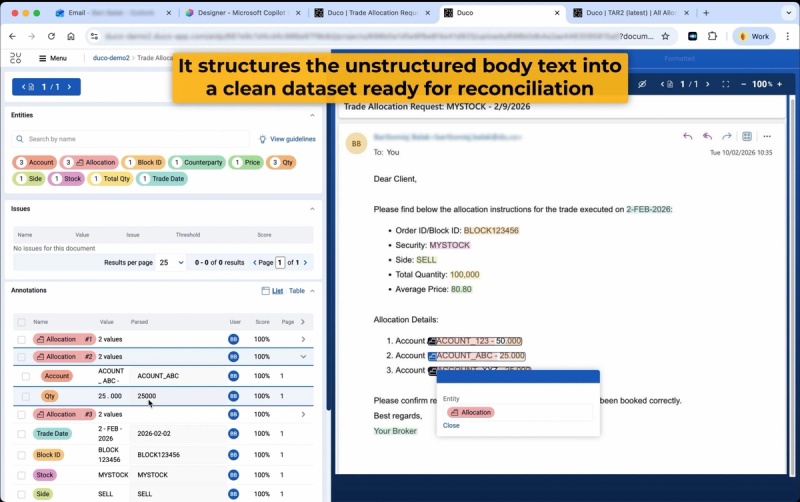Image resolution: width=800 pixels, height=502 pixels.
Task: Reload the page with the refresh icon
Action: 51,36
